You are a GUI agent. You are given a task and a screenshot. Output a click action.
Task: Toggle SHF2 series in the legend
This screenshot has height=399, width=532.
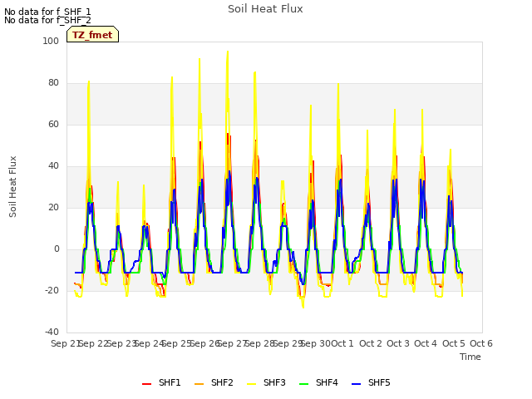click(x=214, y=382)
